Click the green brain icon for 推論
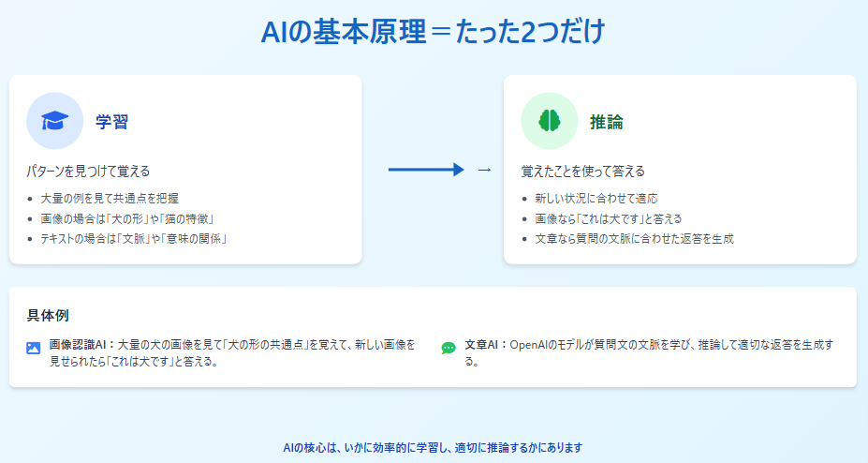Screen dimensions: 868x463 coord(550,121)
